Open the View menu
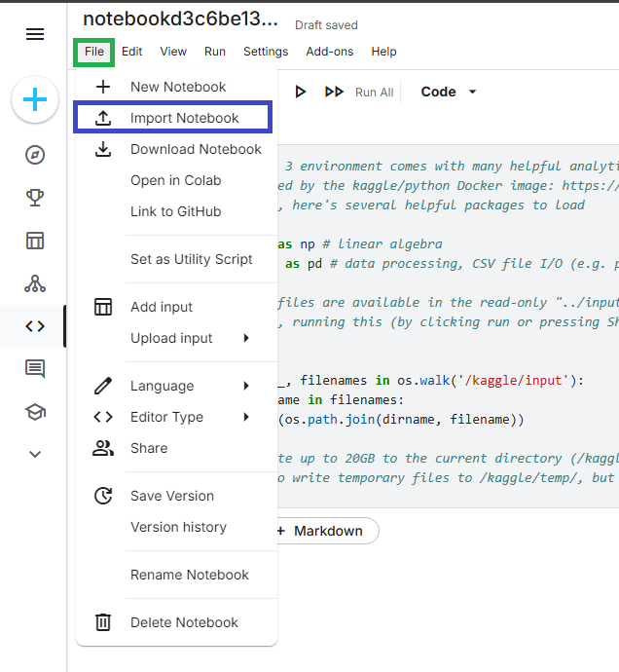The image size is (619, 672). [173, 52]
